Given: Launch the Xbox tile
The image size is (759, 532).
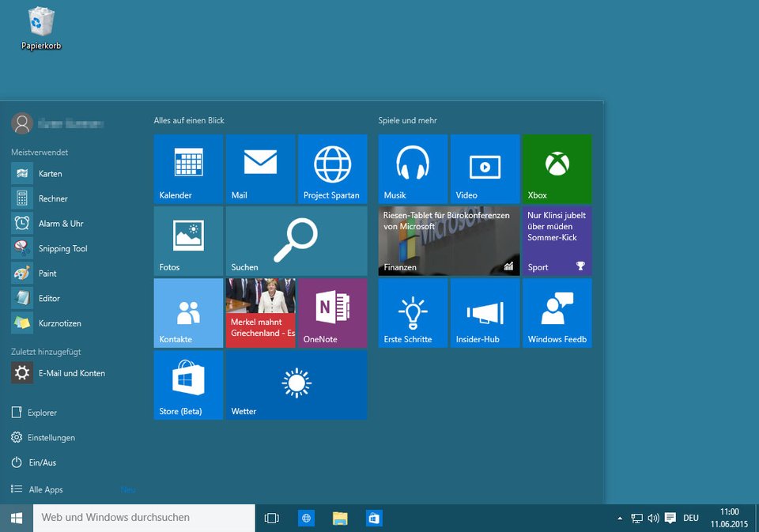Looking at the screenshot, I should point(557,169).
